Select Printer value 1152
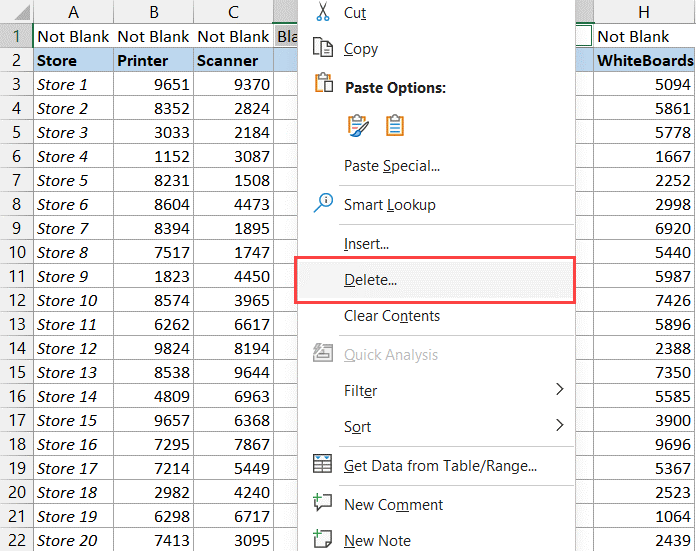The height and width of the screenshot is (551, 696). click(154, 156)
